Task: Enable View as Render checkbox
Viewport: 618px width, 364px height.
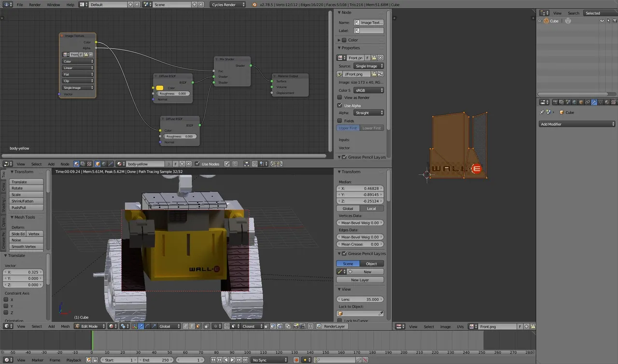Action: [x=339, y=98]
